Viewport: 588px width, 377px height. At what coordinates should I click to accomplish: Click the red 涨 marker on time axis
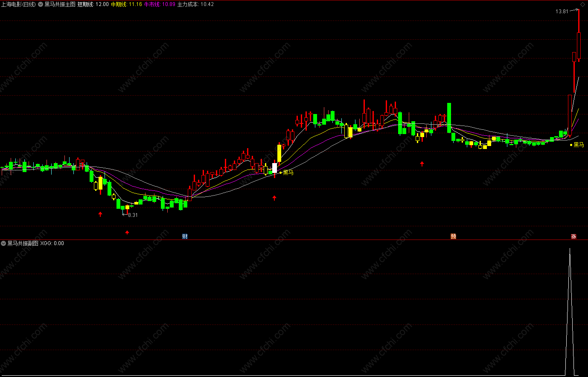(574, 237)
